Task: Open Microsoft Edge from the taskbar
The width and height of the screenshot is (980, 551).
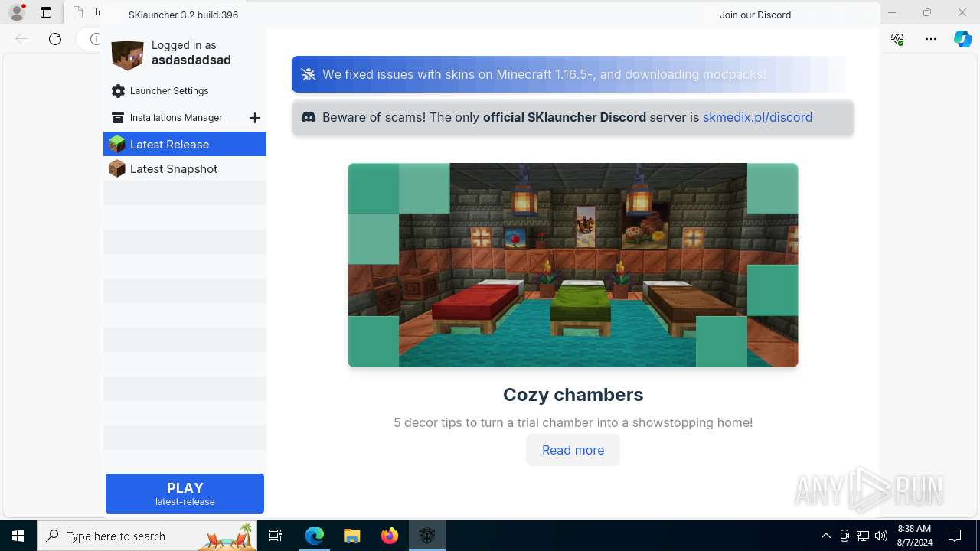Action: [315, 536]
